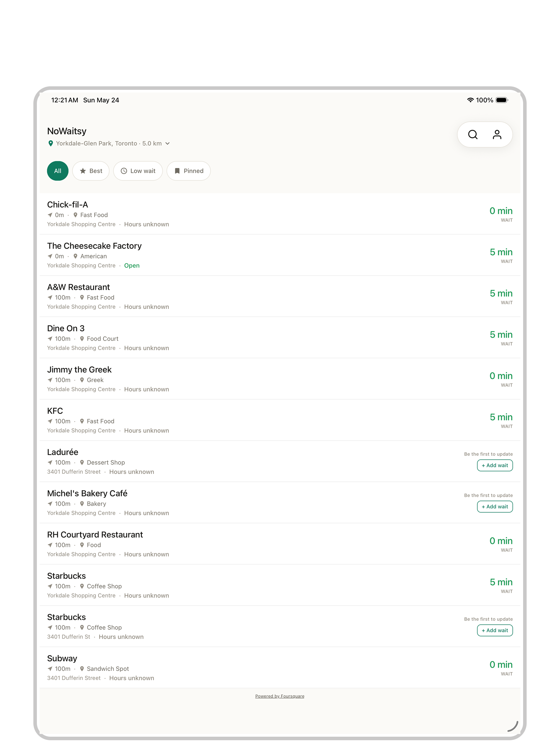Click Bakery category pin icon
The image size is (560, 747).
82,504
